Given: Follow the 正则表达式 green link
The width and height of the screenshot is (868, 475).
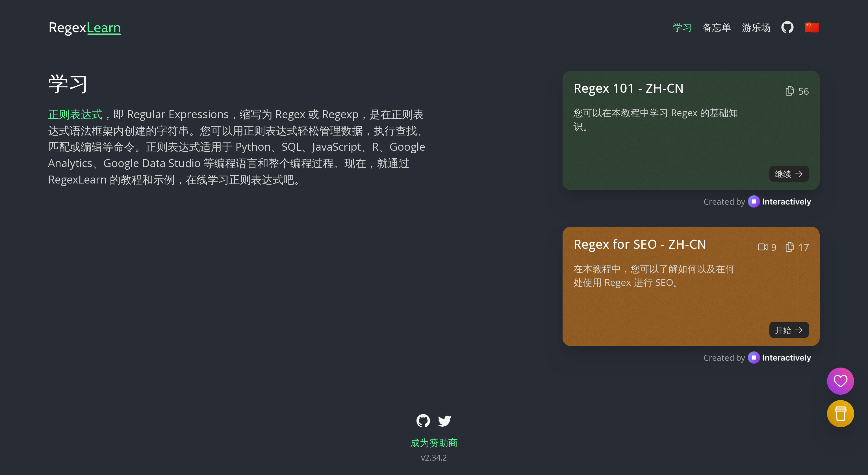Looking at the screenshot, I should pos(75,114).
